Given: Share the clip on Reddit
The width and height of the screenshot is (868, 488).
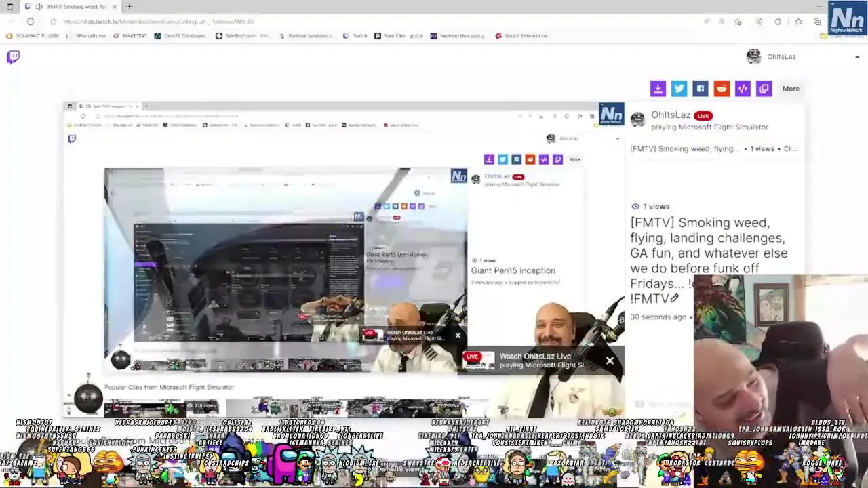Looking at the screenshot, I should pyautogui.click(x=722, y=89).
